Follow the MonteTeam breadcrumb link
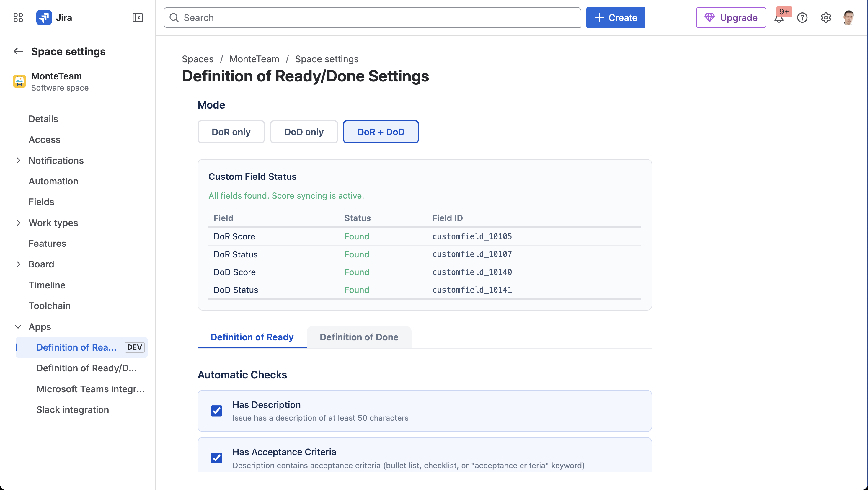The height and width of the screenshot is (490, 868). coord(254,59)
